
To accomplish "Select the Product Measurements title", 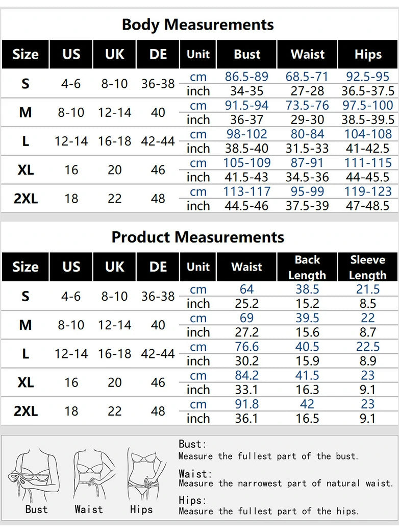I will point(198,237).
